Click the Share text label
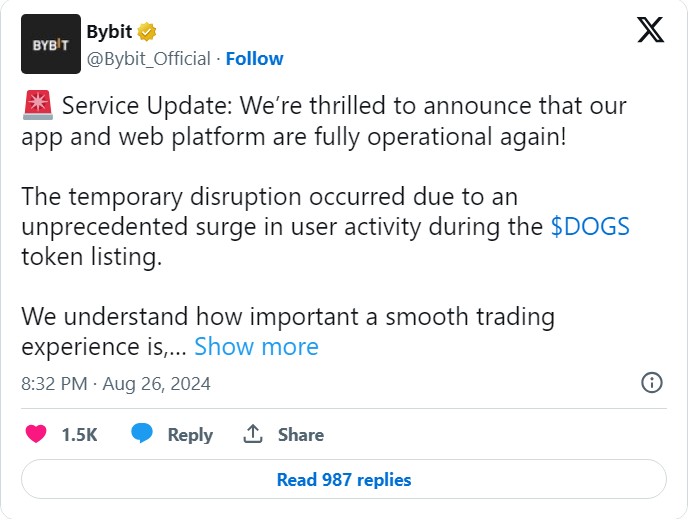 click(x=300, y=435)
